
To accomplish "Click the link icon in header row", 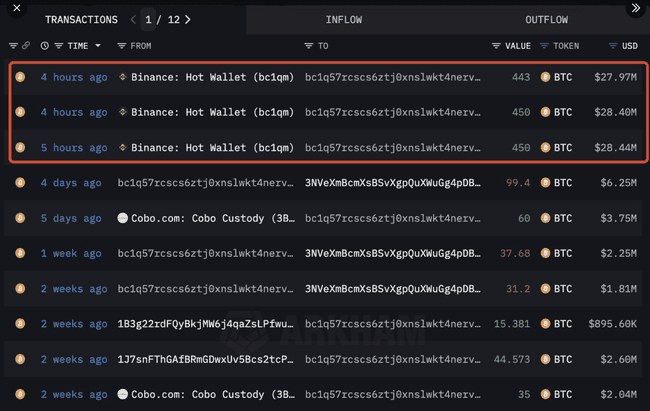I will click(x=26, y=46).
